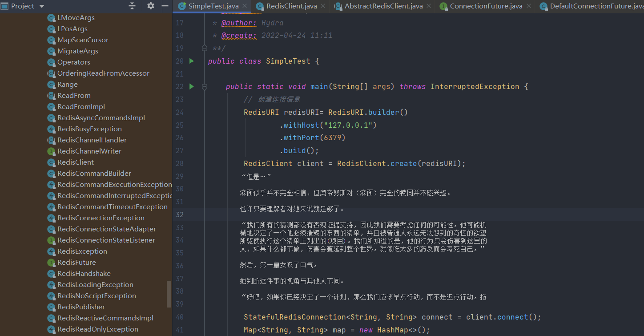The height and width of the screenshot is (336, 644).
Task: Click line number 32 in gutter
Action: pyautogui.click(x=179, y=215)
